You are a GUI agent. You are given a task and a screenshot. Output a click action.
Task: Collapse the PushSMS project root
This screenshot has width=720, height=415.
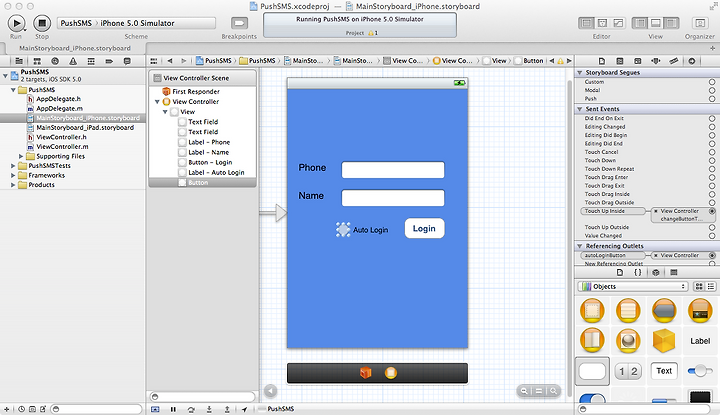point(5,75)
